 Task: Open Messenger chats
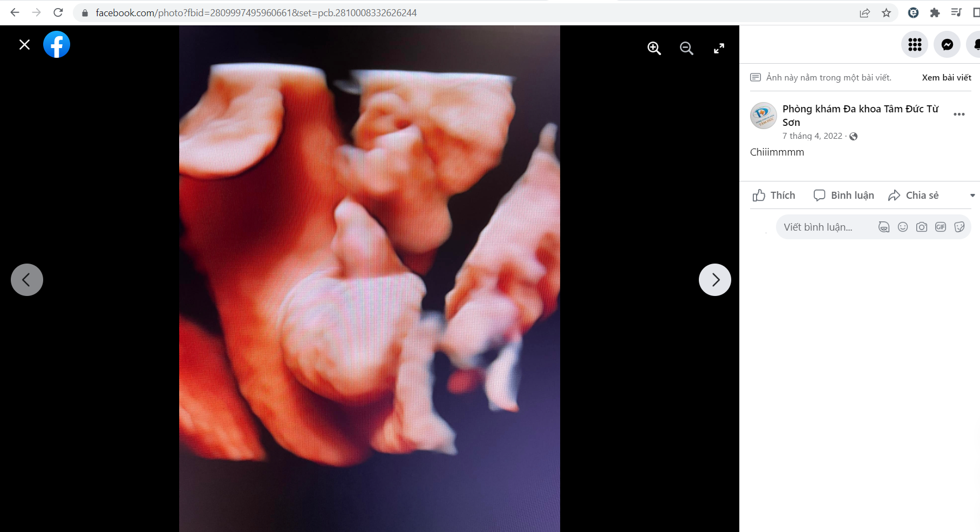pyautogui.click(x=947, y=44)
